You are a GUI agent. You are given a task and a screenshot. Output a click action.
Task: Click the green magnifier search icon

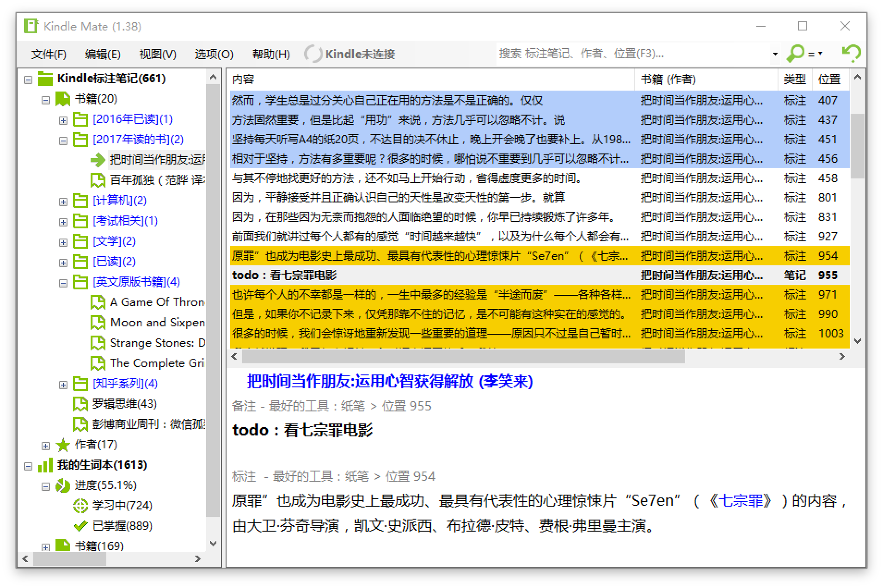tap(795, 54)
